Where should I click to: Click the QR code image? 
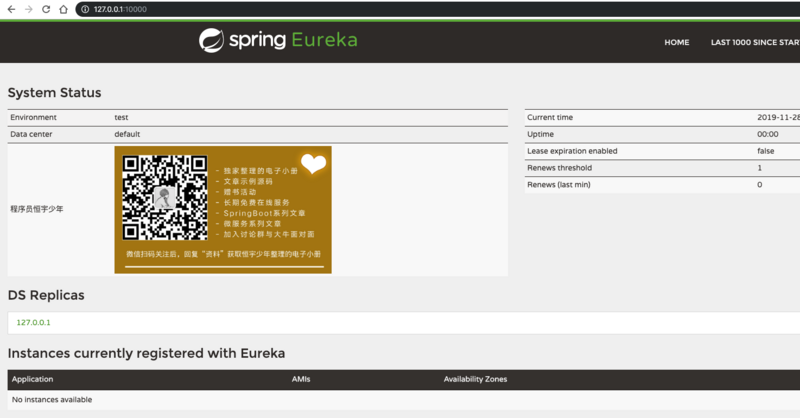(165, 198)
